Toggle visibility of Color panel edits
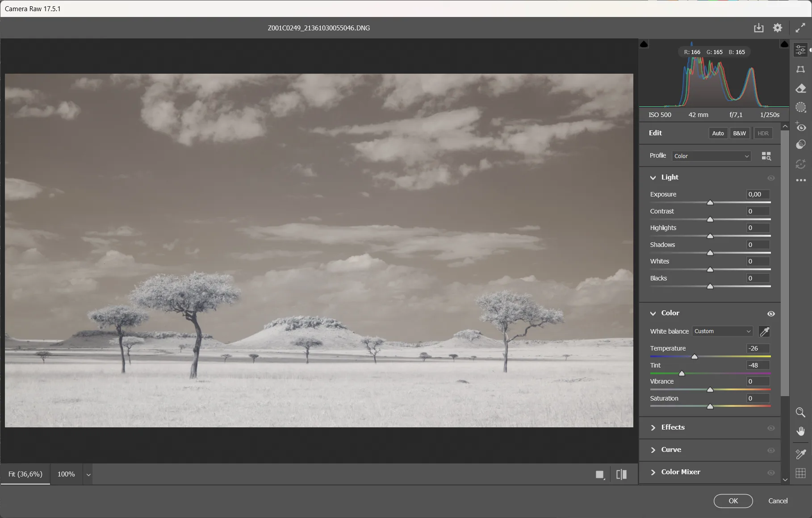 [771, 313]
